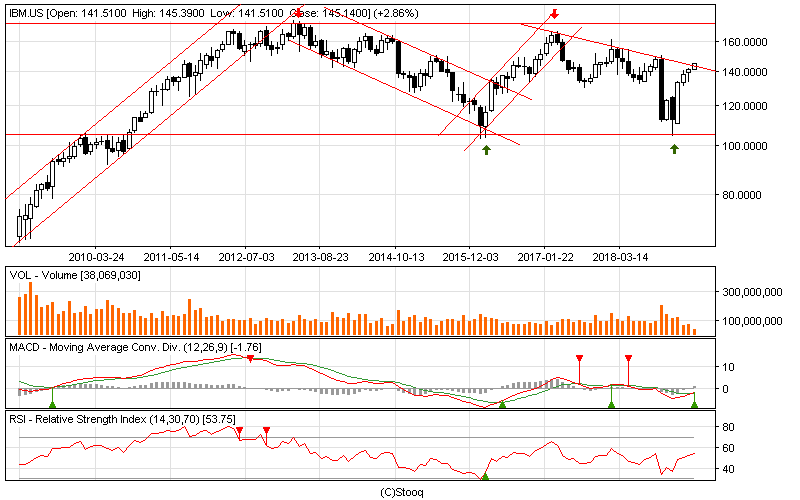
Task: Select the green buy arrow below the early 2016 low
Action: coord(486,149)
